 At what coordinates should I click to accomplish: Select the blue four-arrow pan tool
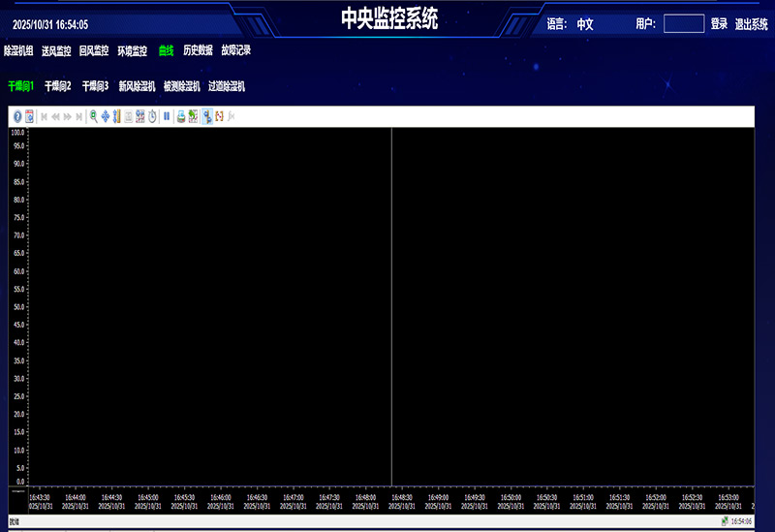pyautogui.click(x=105, y=116)
